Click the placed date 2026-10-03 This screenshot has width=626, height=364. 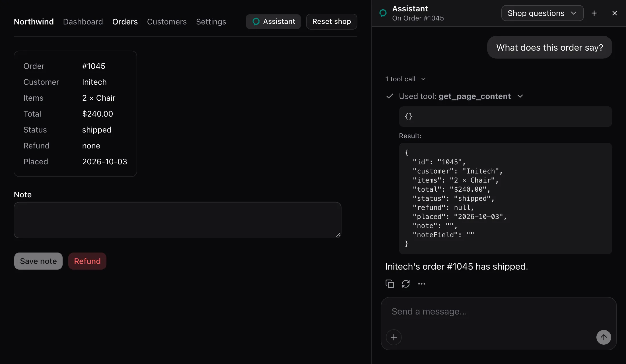coord(104,162)
